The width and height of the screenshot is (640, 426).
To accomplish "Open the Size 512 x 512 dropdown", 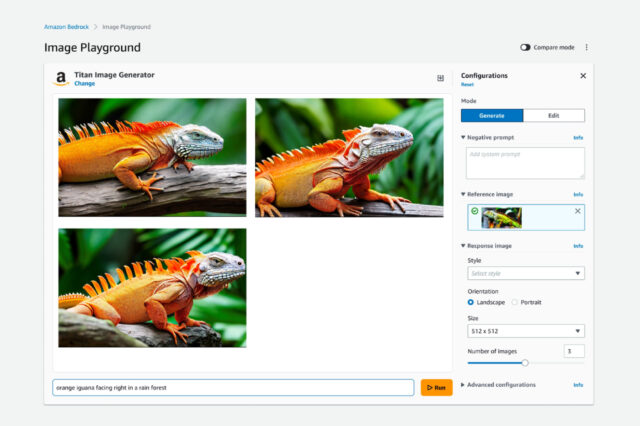I will coord(525,331).
